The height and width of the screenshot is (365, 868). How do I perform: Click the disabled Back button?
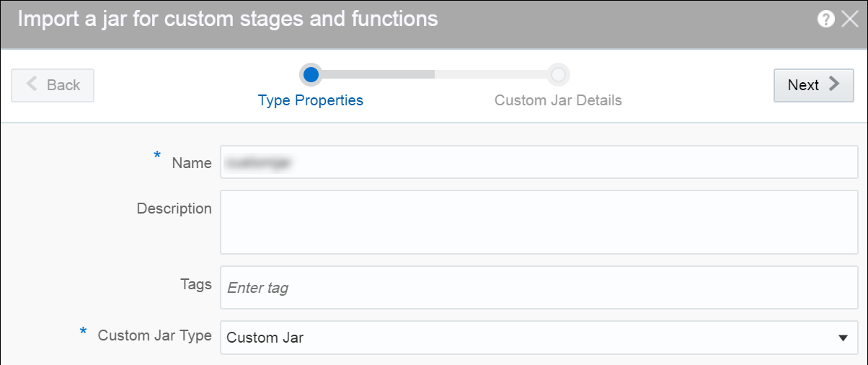[53, 85]
